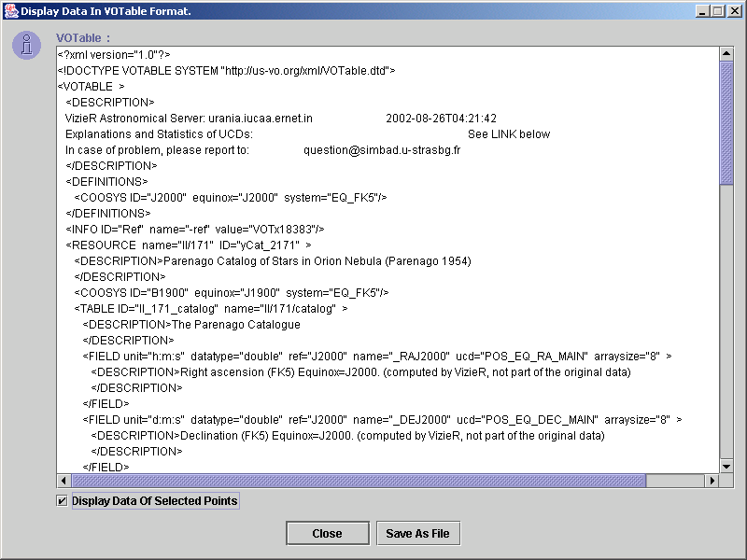Click the xml version="1.0" line
This screenshot has width=747, height=560.
tap(114, 55)
